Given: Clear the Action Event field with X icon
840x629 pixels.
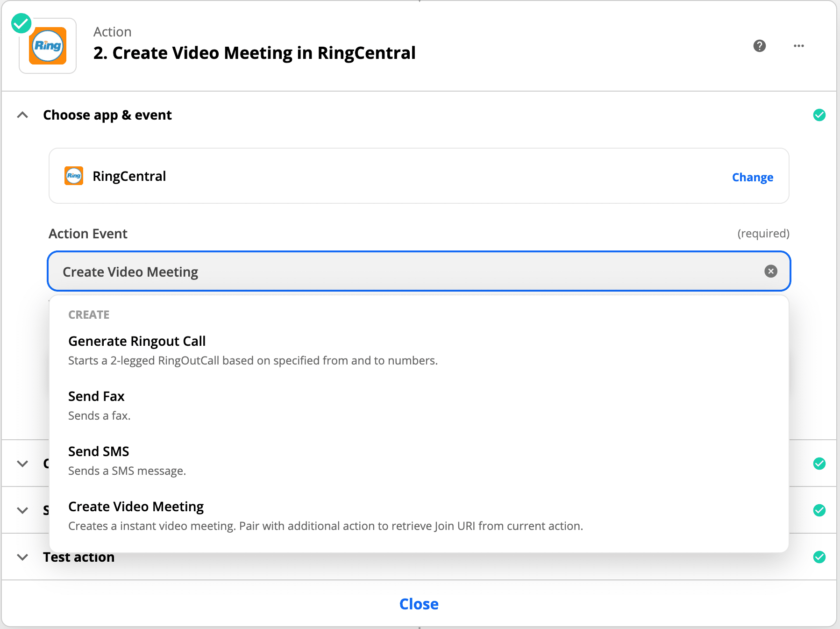Looking at the screenshot, I should 770,271.
